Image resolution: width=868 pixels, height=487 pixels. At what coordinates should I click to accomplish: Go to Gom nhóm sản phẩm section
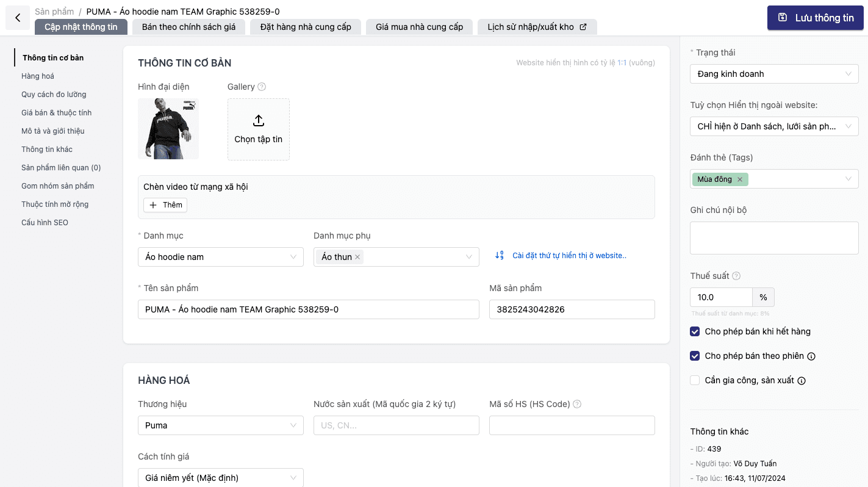[58, 186]
